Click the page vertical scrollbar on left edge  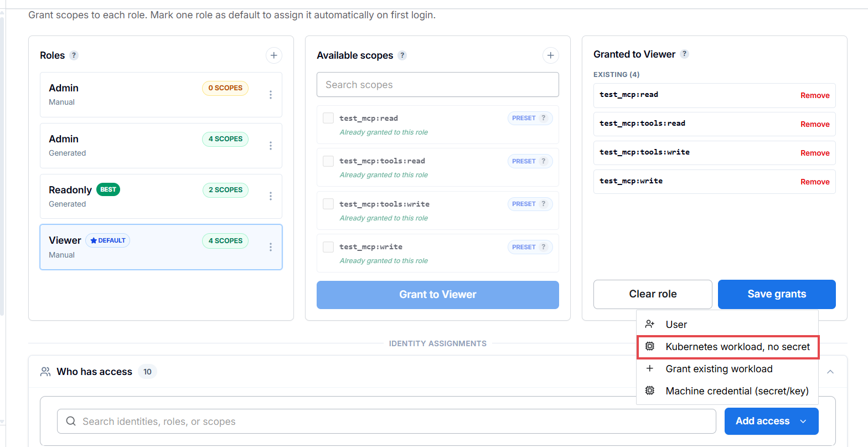click(2, 166)
